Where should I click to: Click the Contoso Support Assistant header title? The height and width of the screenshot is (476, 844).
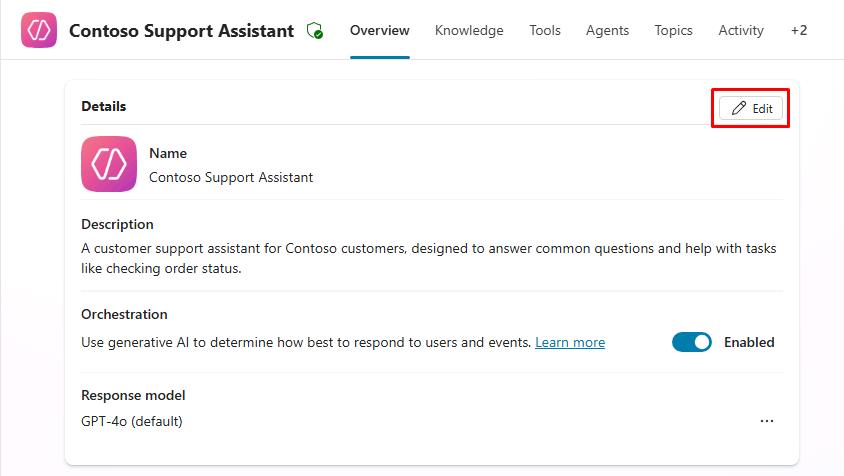pos(181,31)
